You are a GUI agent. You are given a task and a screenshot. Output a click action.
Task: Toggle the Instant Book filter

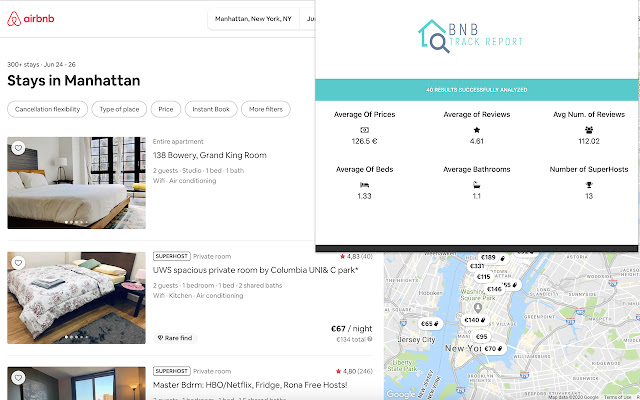coord(209,109)
